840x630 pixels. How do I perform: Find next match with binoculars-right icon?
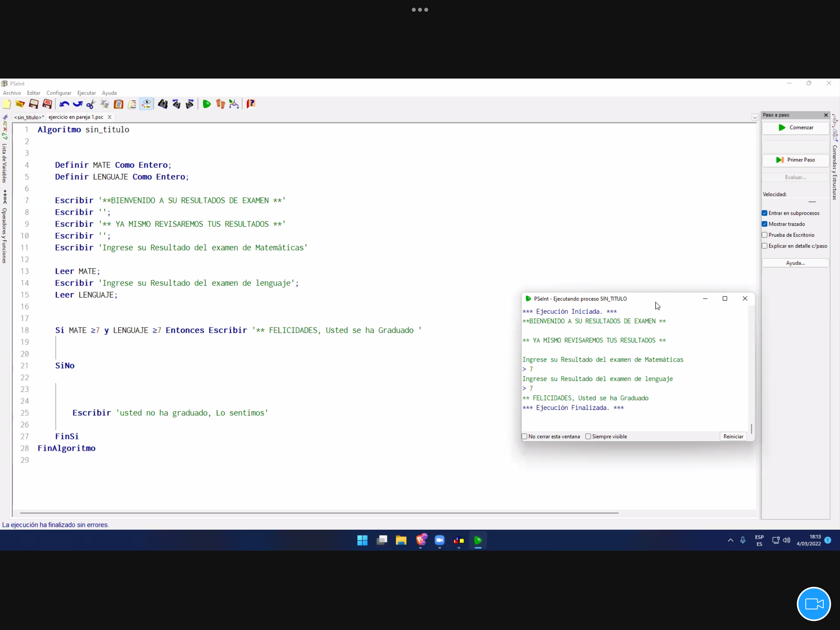tap(190, 104)
